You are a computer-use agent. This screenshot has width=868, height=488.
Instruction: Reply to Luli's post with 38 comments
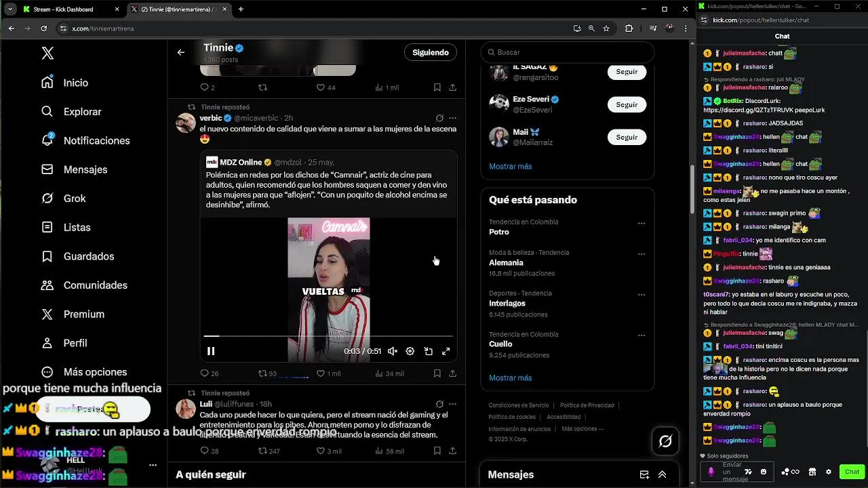pyautogui.click(x=210, y=451)
